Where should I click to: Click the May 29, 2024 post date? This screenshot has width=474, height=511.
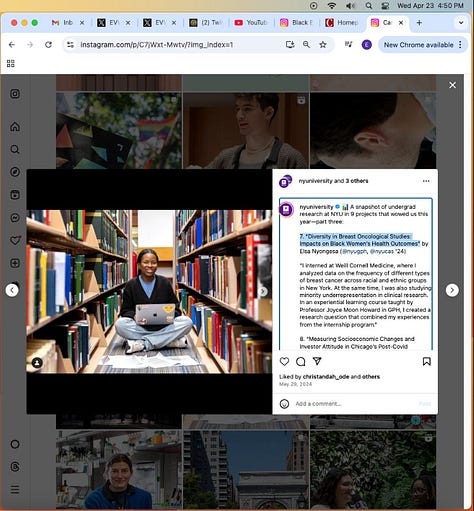295,384
